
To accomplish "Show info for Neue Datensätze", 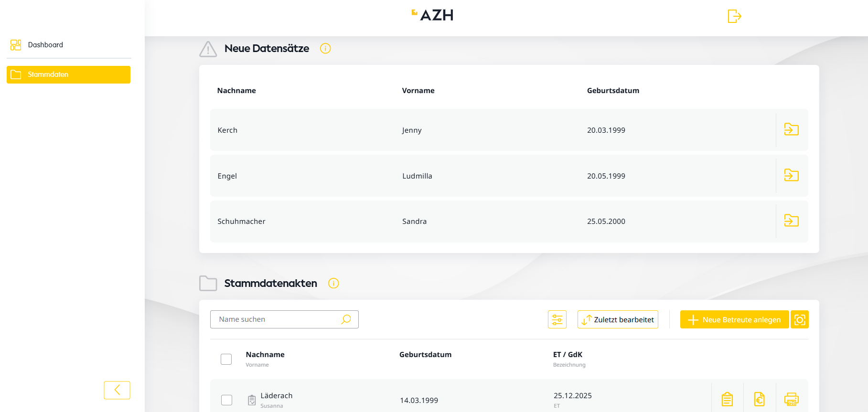I will pyautogui.click(x=325, y=48).
